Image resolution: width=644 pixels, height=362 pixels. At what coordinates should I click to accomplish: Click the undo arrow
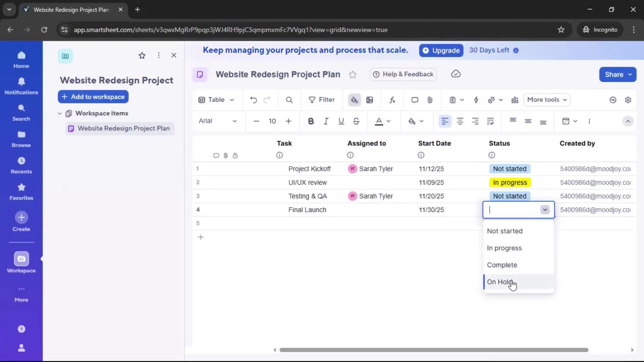(253, 100)
